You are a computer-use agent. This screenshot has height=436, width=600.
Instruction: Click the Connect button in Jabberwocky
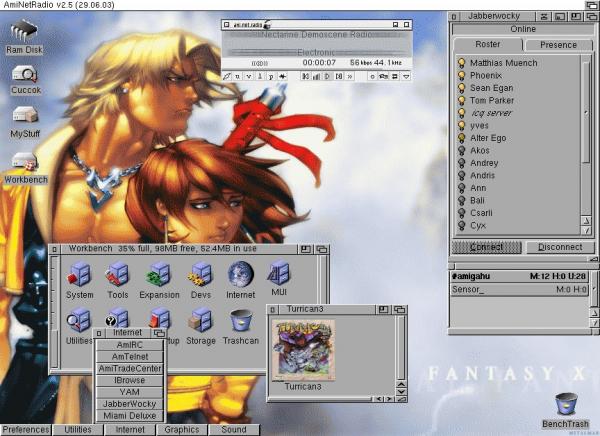point(486,247)
